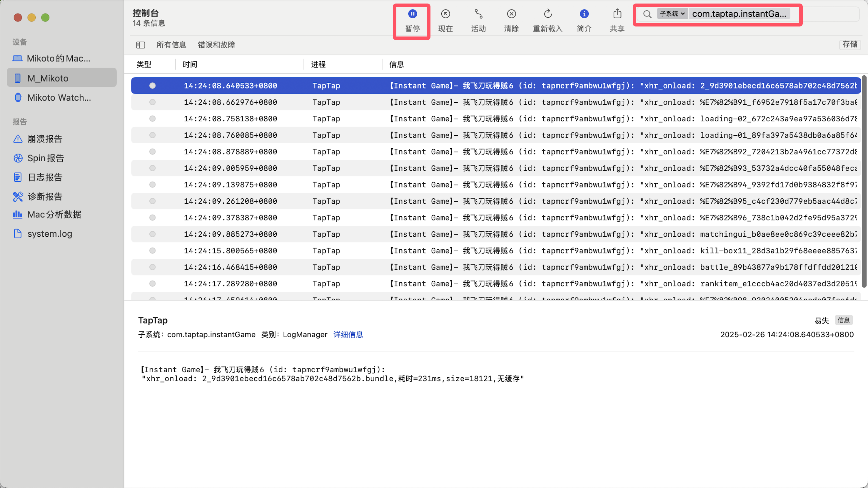Open the 子系统 filter dropdown in search
The height and width of the screenshot is (488, 868).
(x=672, y=14)
